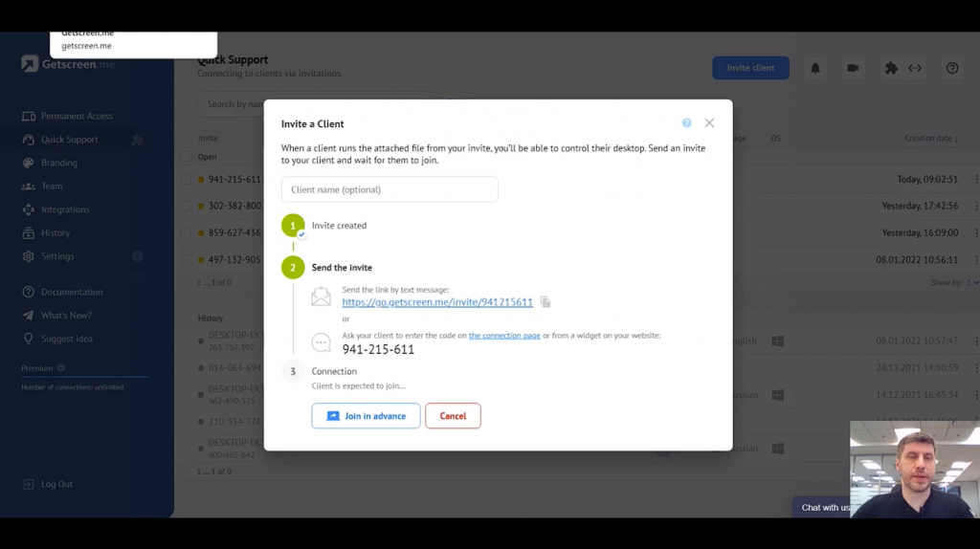This screenshot has height=549, width=980.
Task: Sort by Creation date column header
Action: 931,138
